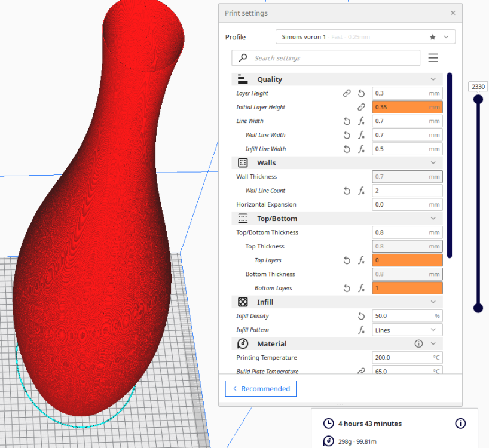Edit the Top/Bottom Thickness field
The width and height of the screenshot is (489, 448).
(x=407, y=232)
